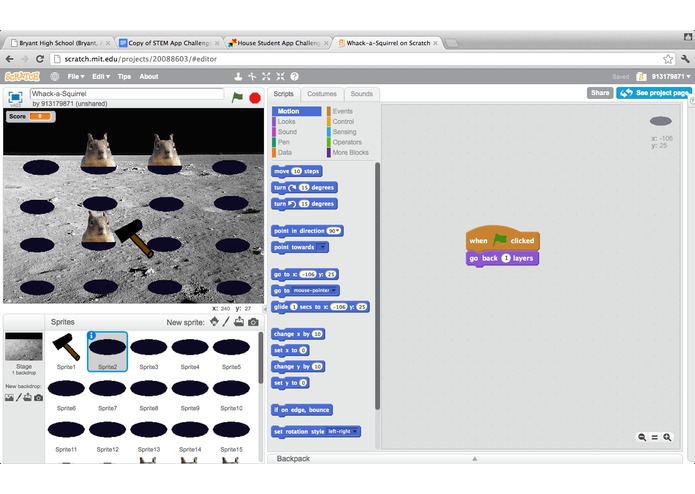Screen dimensions: 695x494
Task: Take new backdrop from camera icon
Action: pos(39,397)
